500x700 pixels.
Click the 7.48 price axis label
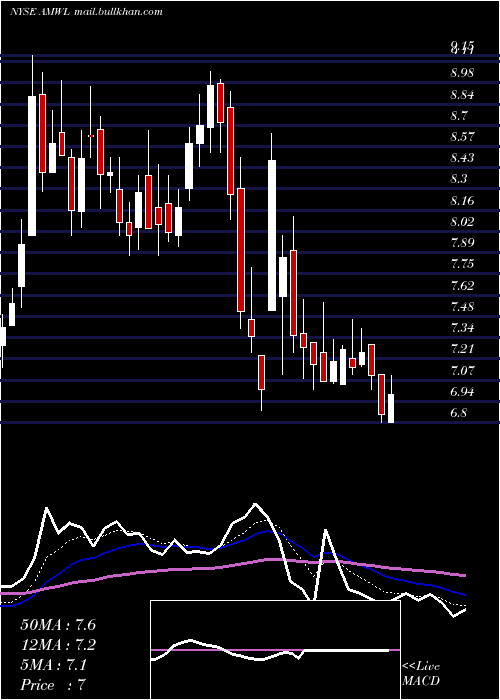[x=463, y=307]
